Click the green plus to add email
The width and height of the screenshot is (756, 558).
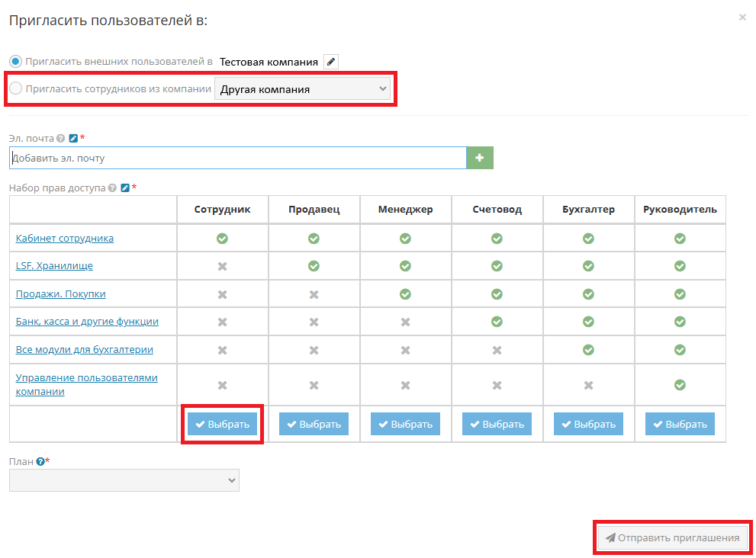point(480,157)
